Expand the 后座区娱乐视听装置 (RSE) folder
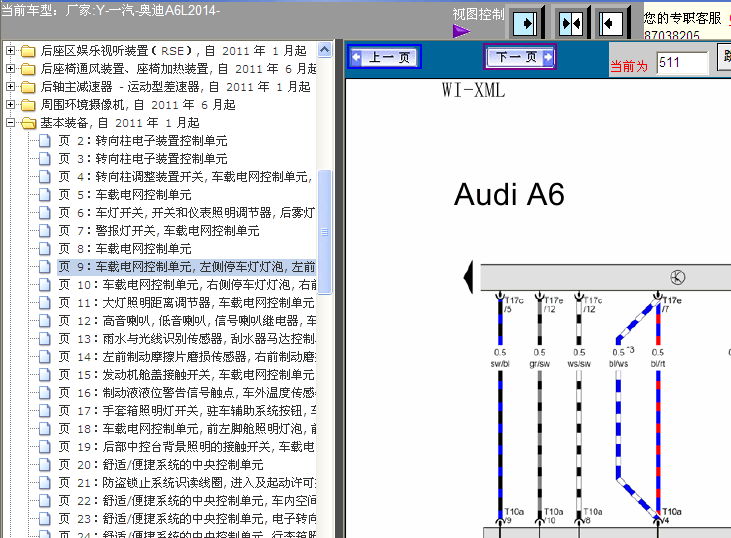The image size is (731, 538). (x=10, y=50)
